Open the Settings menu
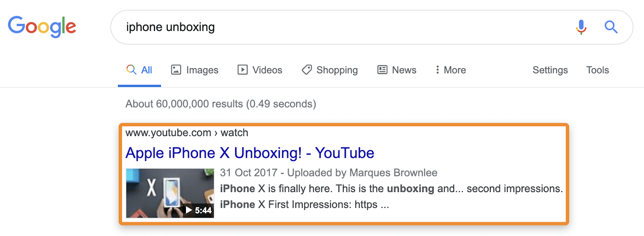The height and width of the screenshot is (236, 644). coord(550,70)
